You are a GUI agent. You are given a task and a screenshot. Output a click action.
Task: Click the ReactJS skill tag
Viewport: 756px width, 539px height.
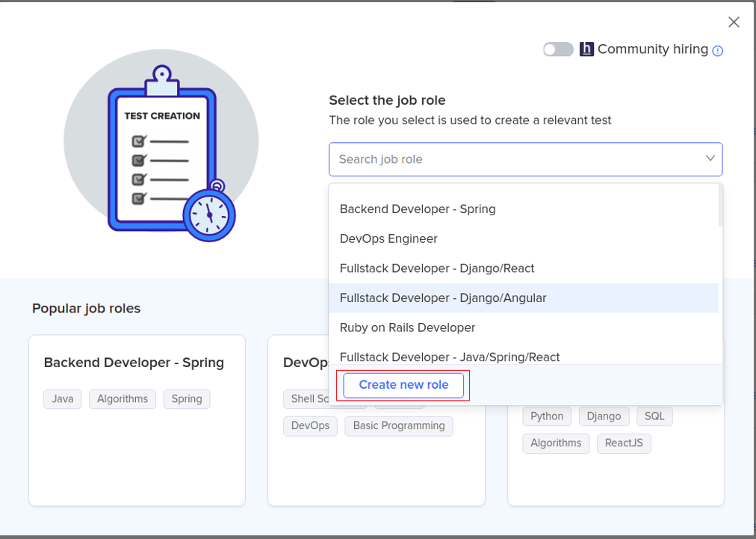point(624,443)
